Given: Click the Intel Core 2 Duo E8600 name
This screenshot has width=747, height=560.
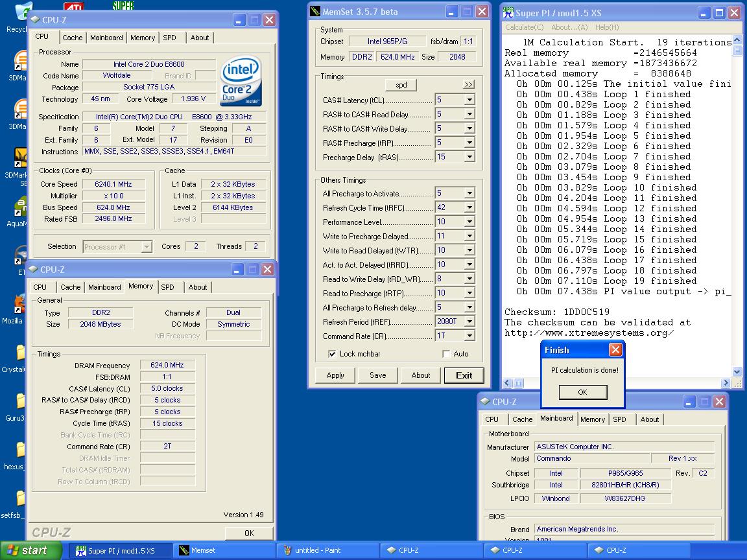Looking at the screenshot, I should (148, 64).
